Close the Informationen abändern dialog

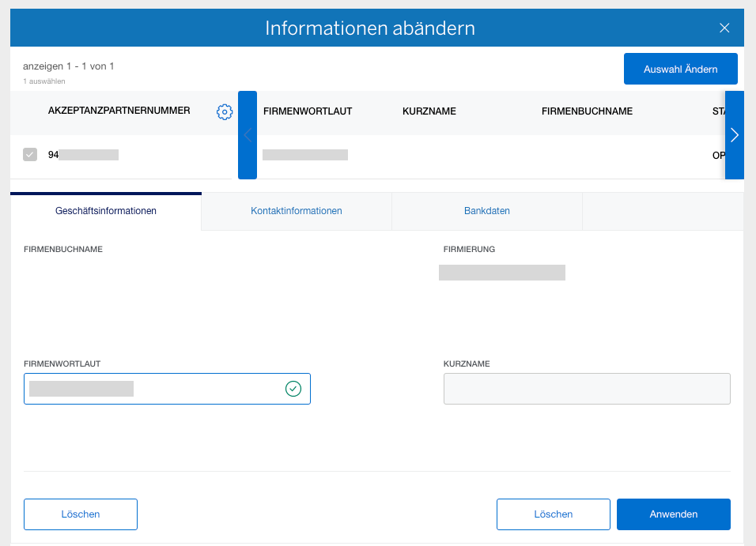pos(724,27)
